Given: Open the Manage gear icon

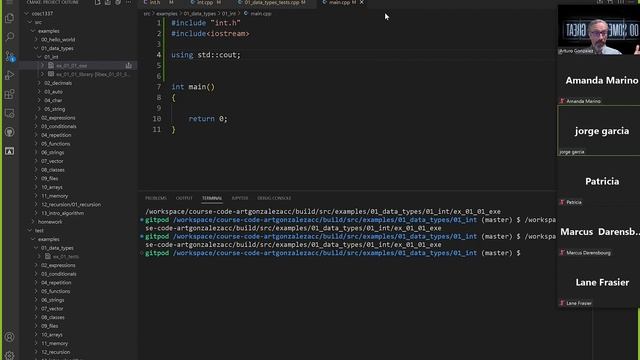Looking at the screenshot, I should click(9, 355).
